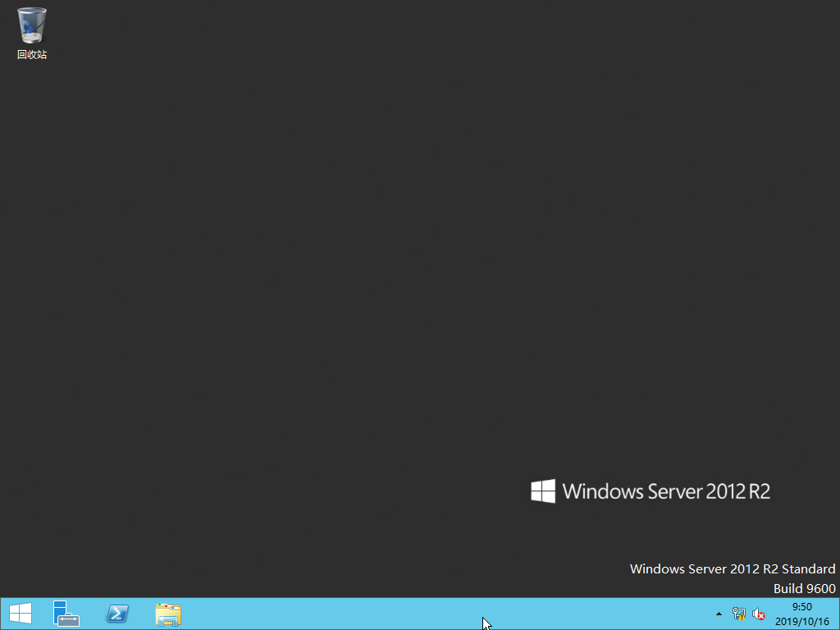Click the Windows Start icon

coord(20,614)
